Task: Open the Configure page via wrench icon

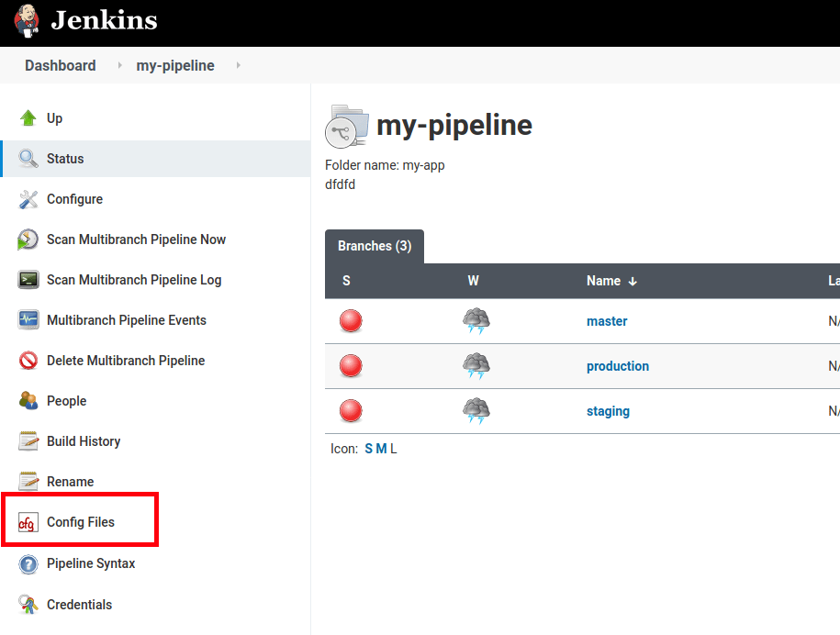Action: [x=28, y=199]
